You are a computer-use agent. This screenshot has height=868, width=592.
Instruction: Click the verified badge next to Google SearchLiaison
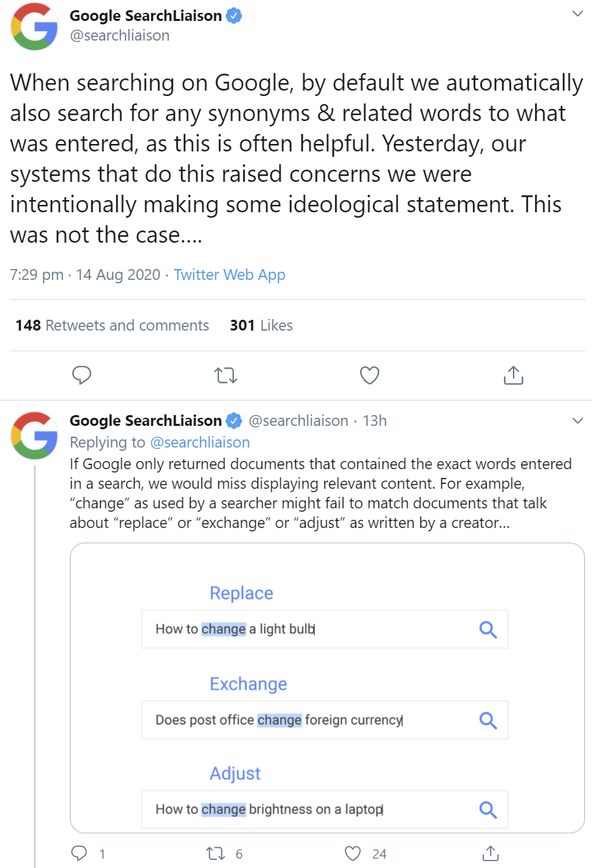coord(233,15)
